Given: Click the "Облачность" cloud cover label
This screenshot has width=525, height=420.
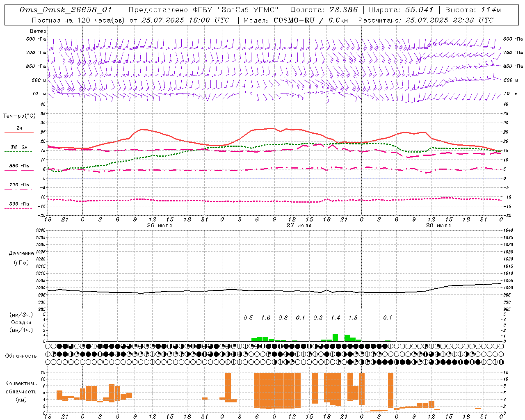Looking at the screenshot, I should pyautogui.click(x=21, y=356).
